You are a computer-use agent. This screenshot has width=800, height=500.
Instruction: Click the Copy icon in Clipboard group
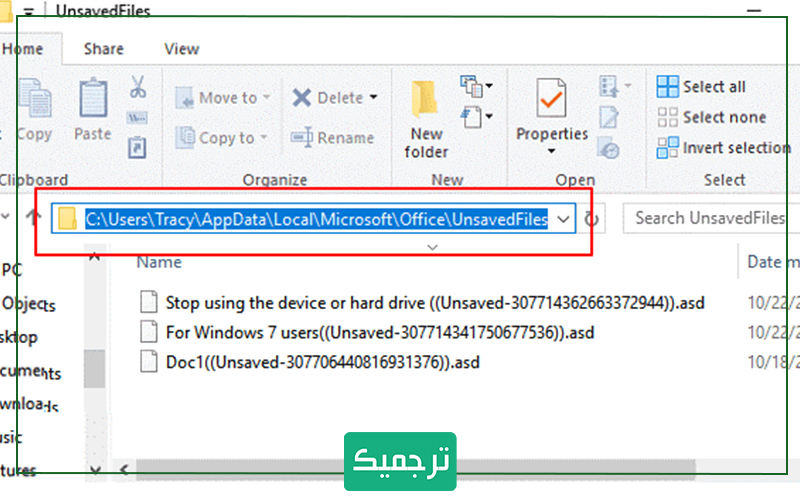tap(35, 98)
